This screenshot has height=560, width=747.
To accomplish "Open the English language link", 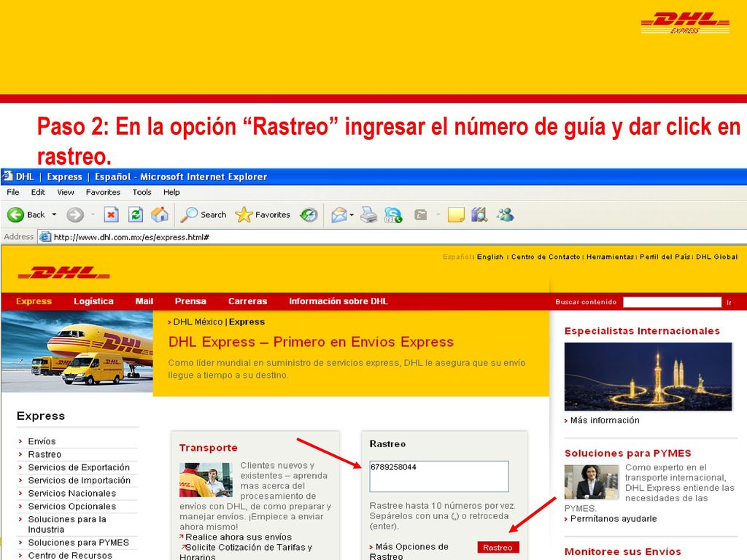I will (489, 257).
